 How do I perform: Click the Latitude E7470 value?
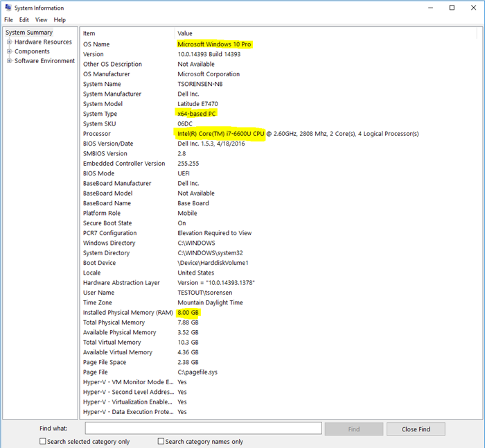[197, 104]
